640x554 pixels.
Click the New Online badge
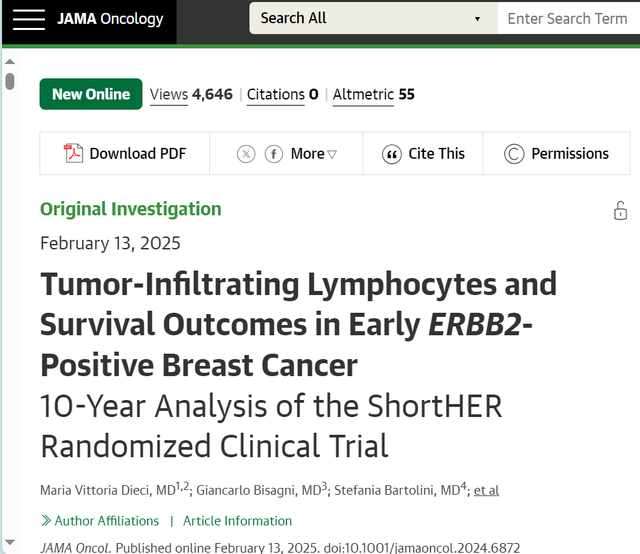click(91, 94)
